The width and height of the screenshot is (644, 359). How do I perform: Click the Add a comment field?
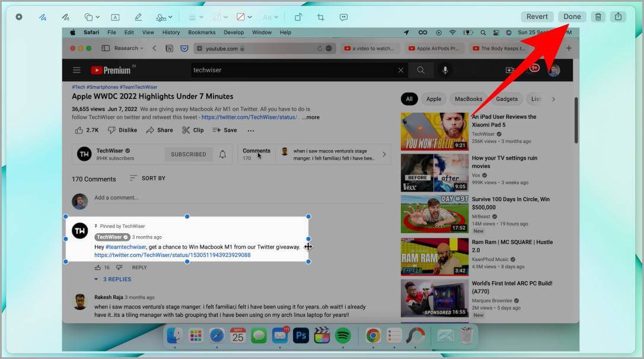tap(240, 198)
